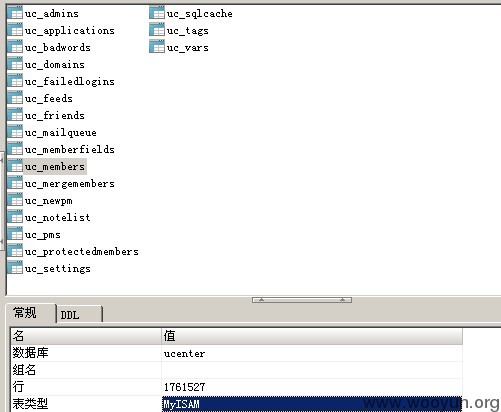Click the table icon beside uc_newpm

pyautogui.click(x=15, y=200)
